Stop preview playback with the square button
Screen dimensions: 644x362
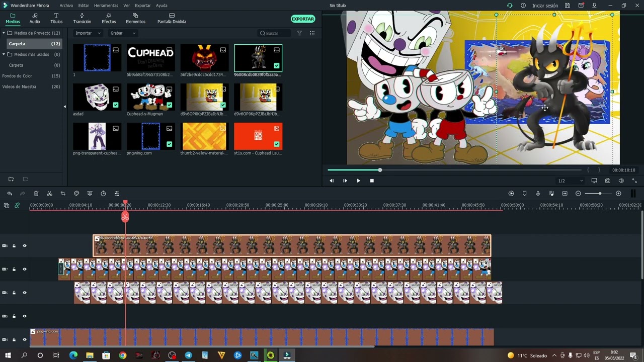pos(372,180)
